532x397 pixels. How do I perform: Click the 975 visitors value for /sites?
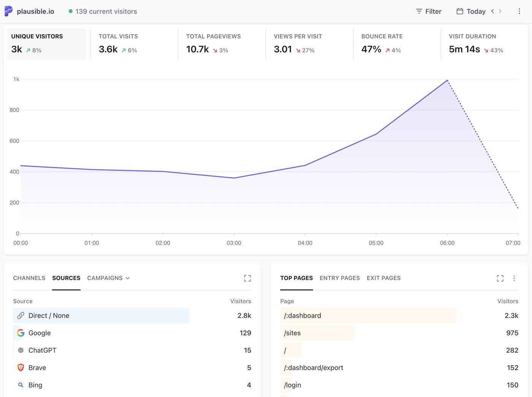tap(512, 333)
